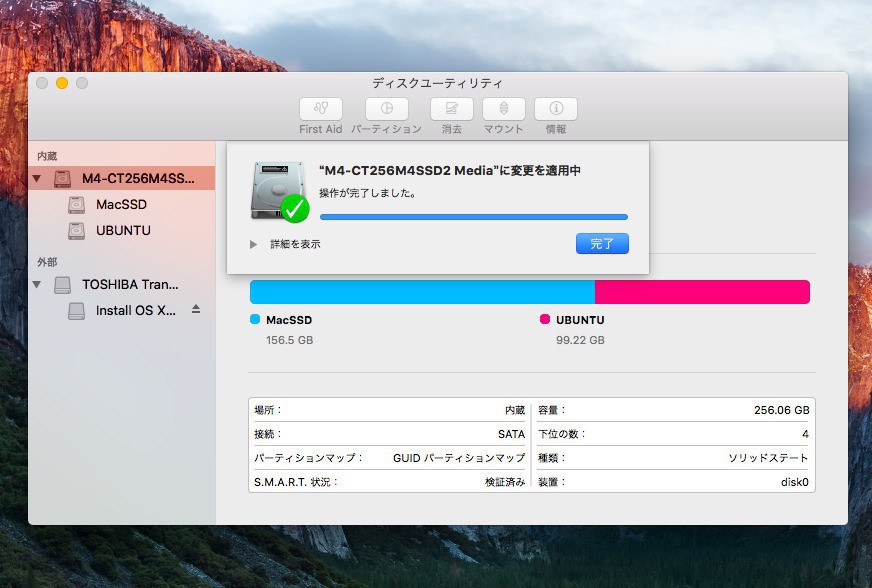Click the TOSHIBA TransMemory drive icon

[62, 285]
